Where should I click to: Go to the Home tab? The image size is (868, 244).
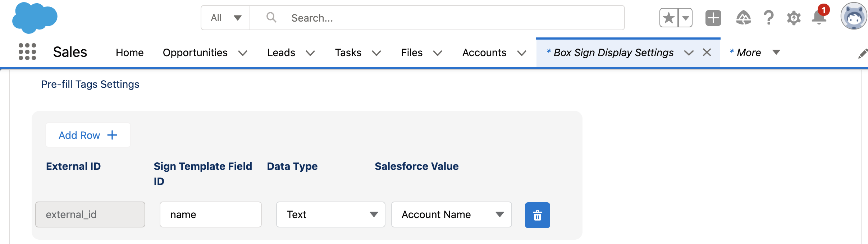(x=129, y=53)
